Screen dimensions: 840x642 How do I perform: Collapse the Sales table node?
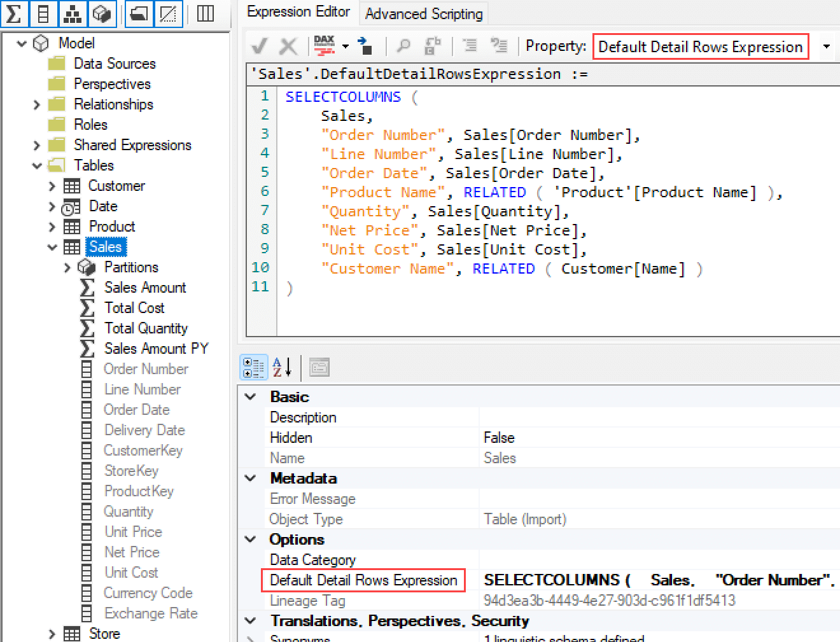pos(52,247)
